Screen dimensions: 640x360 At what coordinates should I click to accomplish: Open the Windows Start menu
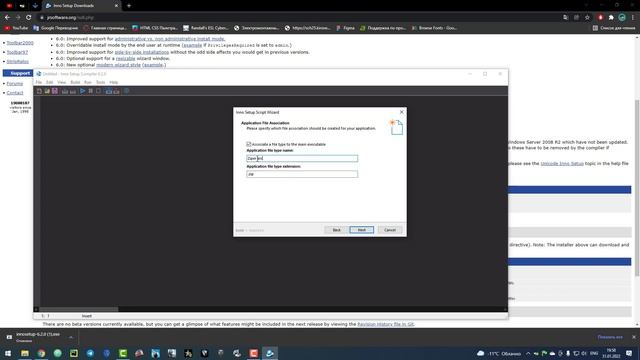tap(8, 353)
